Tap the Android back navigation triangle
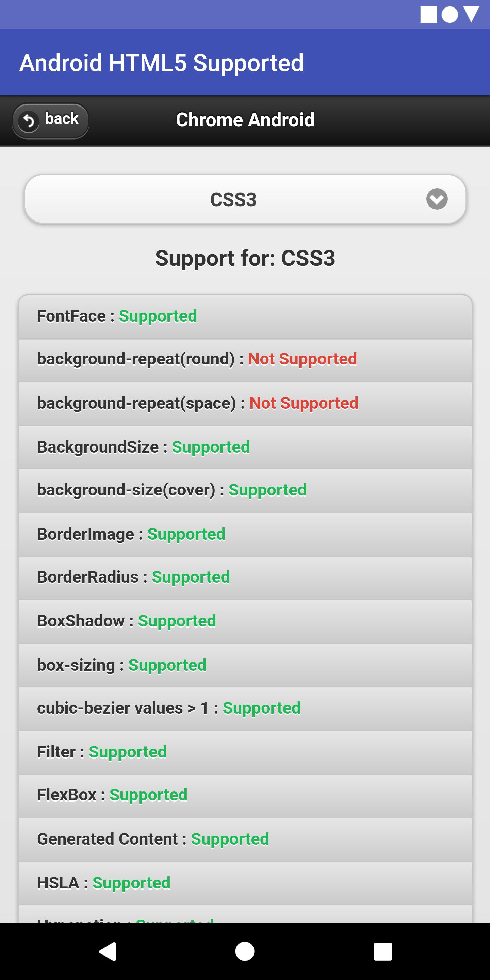Image resolution: width=490 pixels, height=980 pixels. (109, 951)
